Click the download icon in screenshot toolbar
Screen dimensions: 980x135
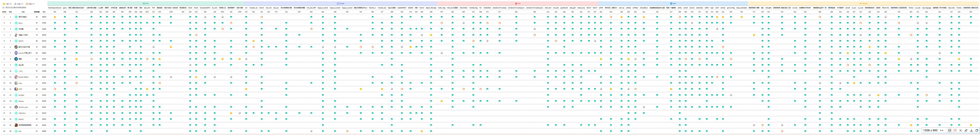[971, 130]
